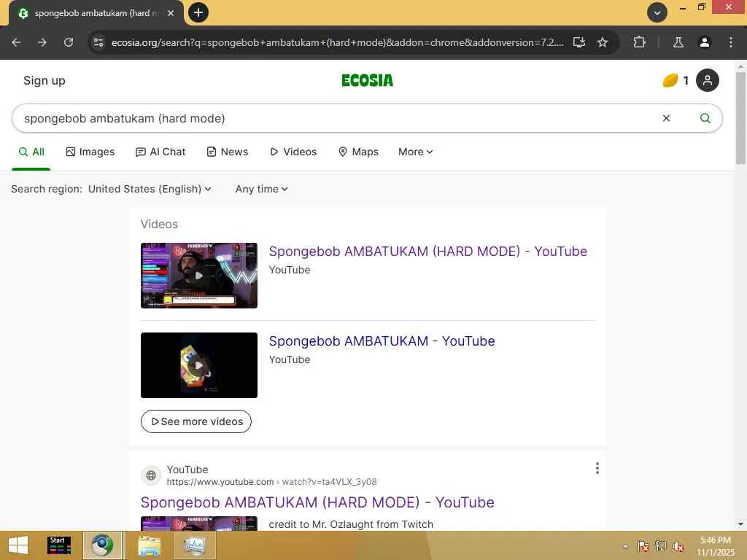747x560 pixels.
Task: Switch to the AI Chat tab
Action: [160, 152]
